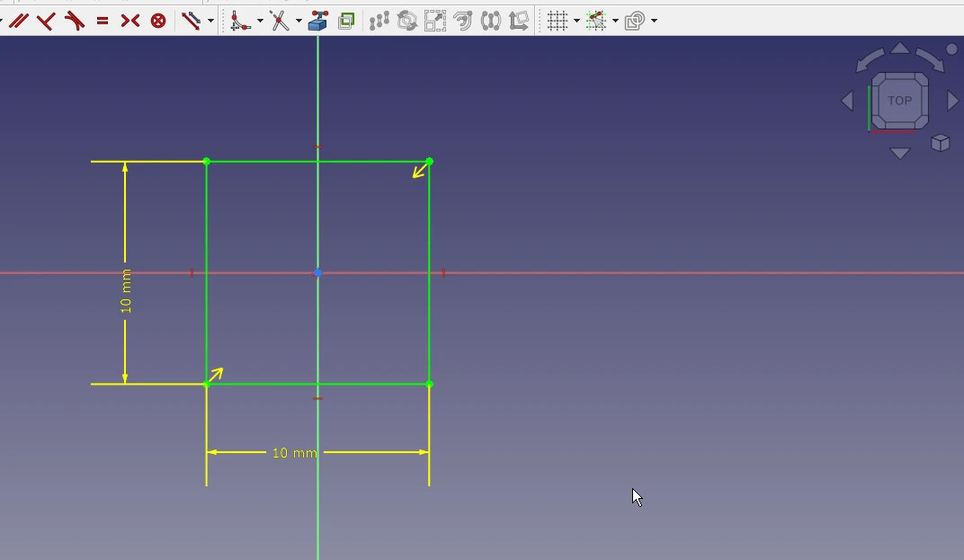Activate the Fillet tool
The width and height of the screenshot is (964, 560).
(239, 21)
